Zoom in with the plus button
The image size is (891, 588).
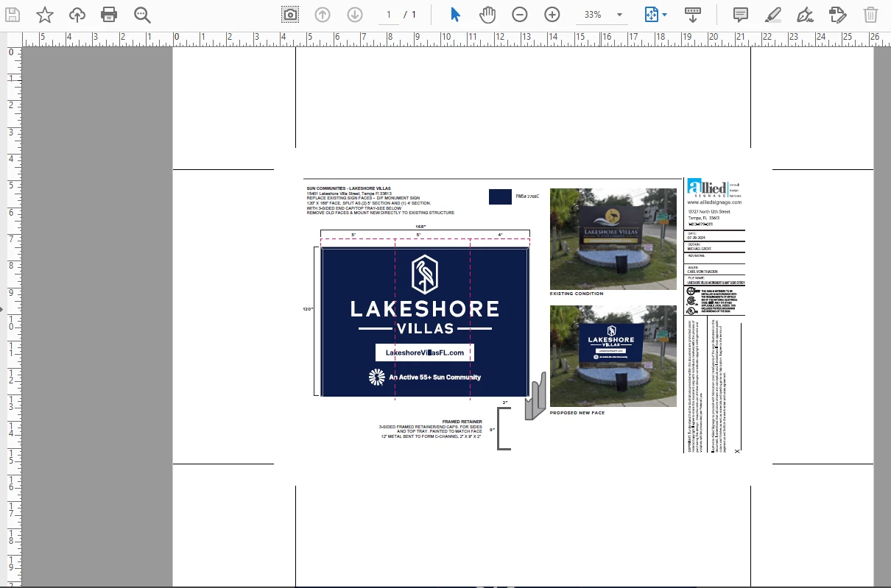pyautogui.click(x=552, y=15)
